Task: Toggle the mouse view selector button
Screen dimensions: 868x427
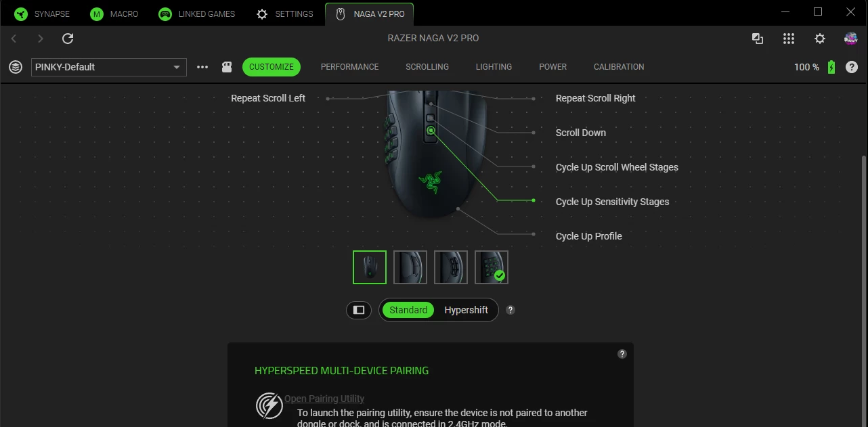Action: [358, 310]
